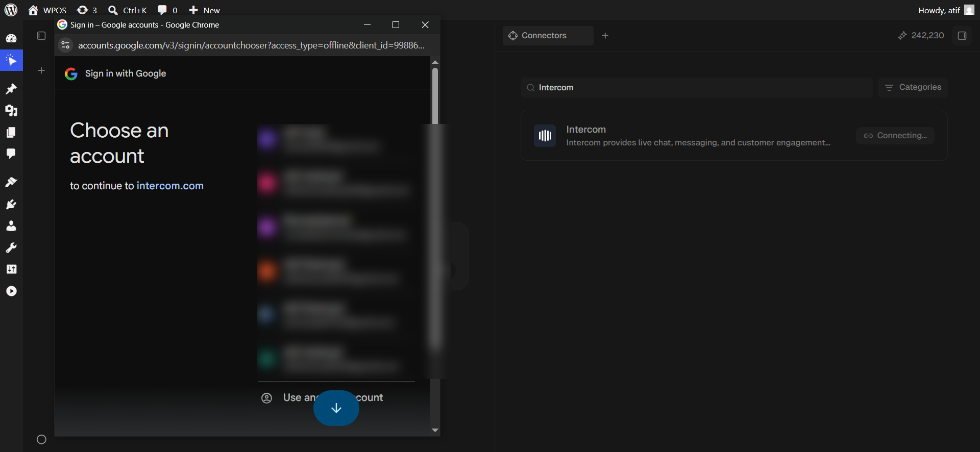
Task: Click the 242,230 credits indicator
Action: [x=921, y=35]
